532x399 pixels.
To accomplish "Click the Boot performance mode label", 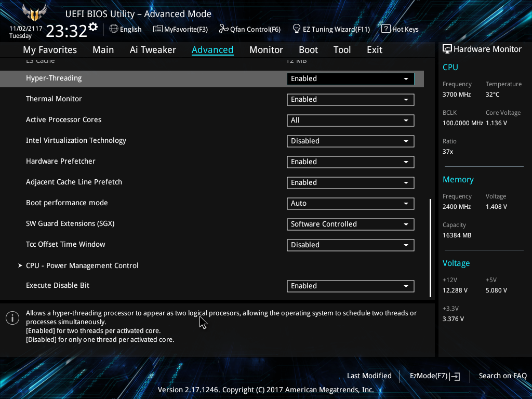I will [x=67, y=203].
